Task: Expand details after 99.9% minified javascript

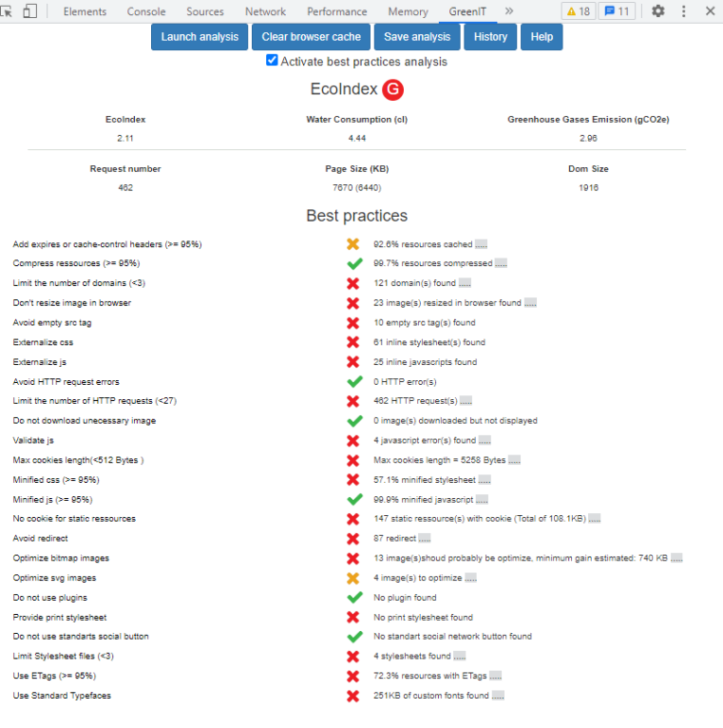Action: click(x=482, y=500)
